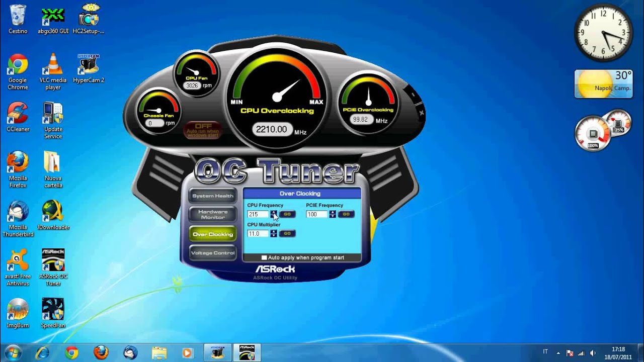Open Mozilla Thunderbird desktop shortcut
644x362 pixels.
coord(18,219)
